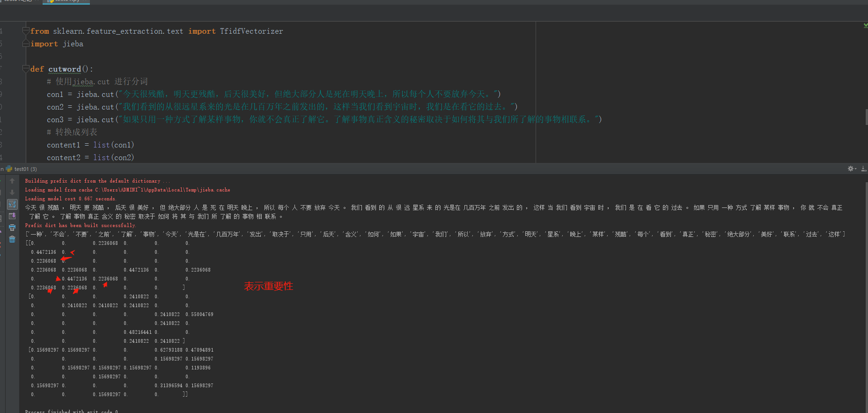Toggle Soft-Wrap in the run console
This screenshot has width=868, height=413.
(x=12, y=204)
